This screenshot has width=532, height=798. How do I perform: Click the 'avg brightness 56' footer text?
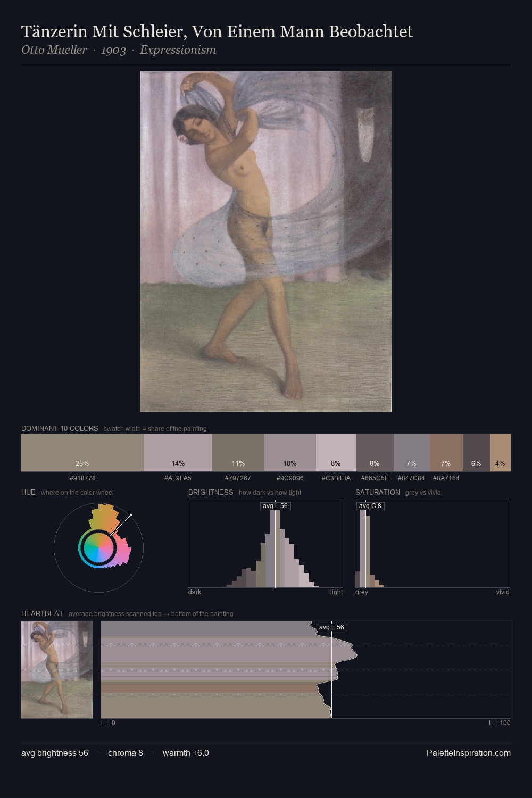pyautogui.click(x=55, y=753)
